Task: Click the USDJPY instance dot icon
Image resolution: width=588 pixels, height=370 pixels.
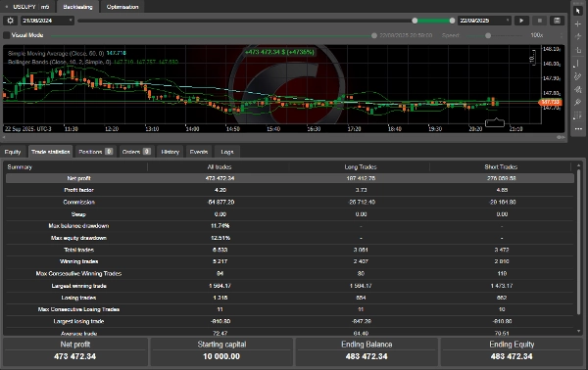Action: [7, 7]
